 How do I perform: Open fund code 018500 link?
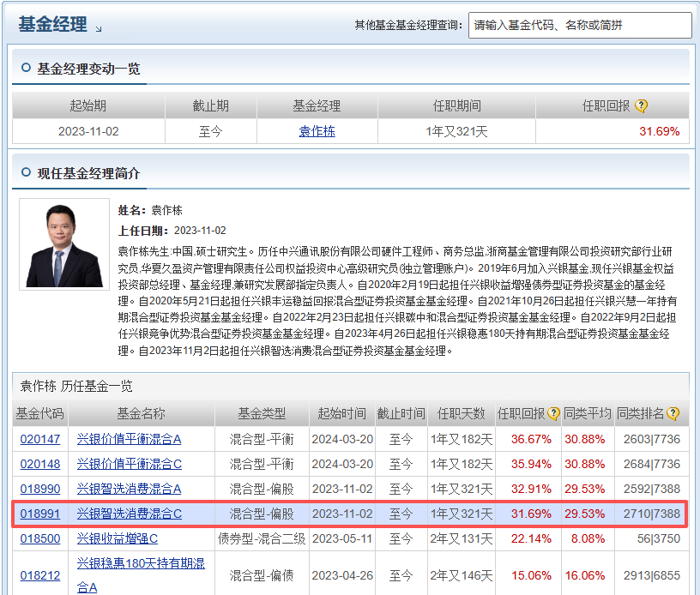point(40,538)
